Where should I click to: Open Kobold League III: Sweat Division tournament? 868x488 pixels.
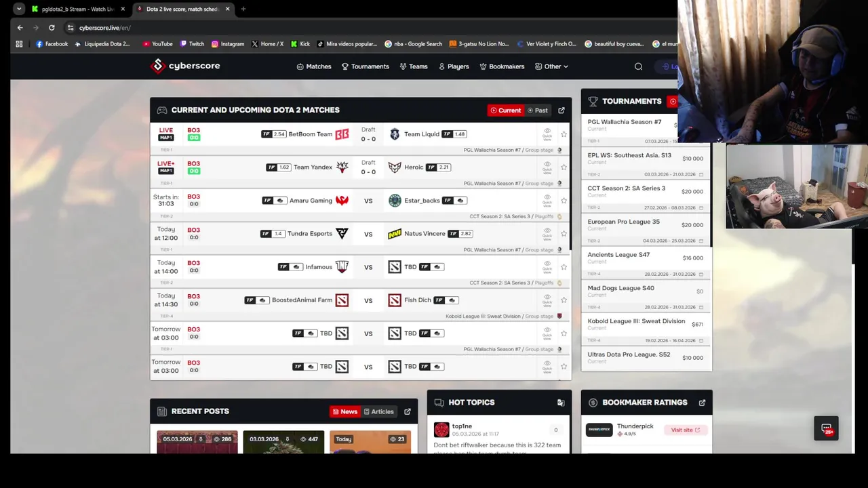click(636, 321)
